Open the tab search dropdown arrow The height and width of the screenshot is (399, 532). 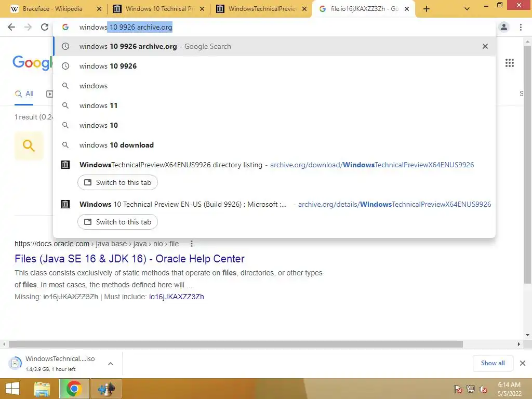pos(467,9)
